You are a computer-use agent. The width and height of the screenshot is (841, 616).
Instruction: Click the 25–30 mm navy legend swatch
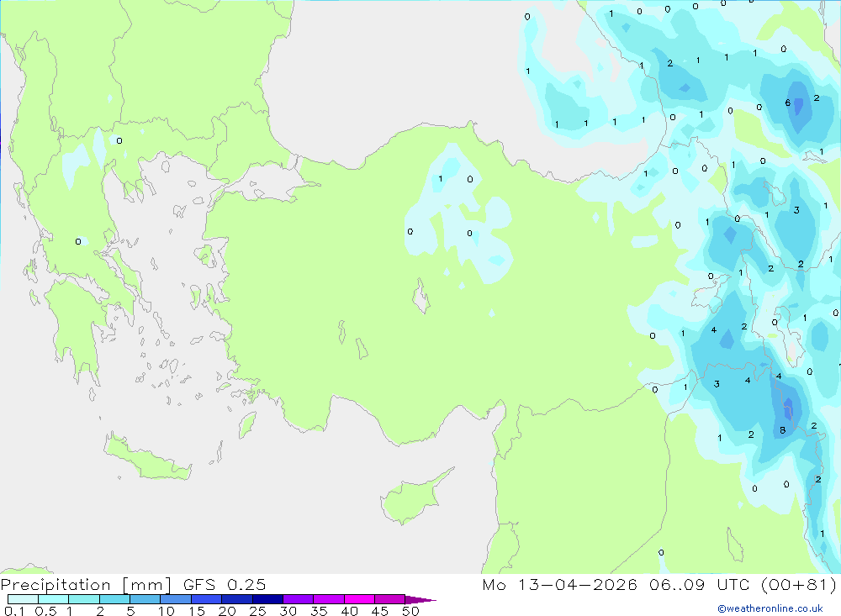point(267,599)
